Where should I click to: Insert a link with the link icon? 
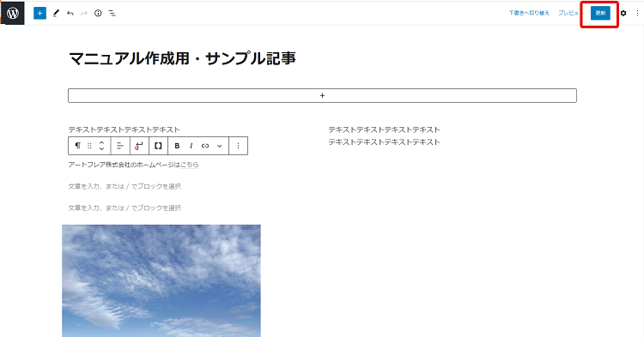[x=205, y=146]
